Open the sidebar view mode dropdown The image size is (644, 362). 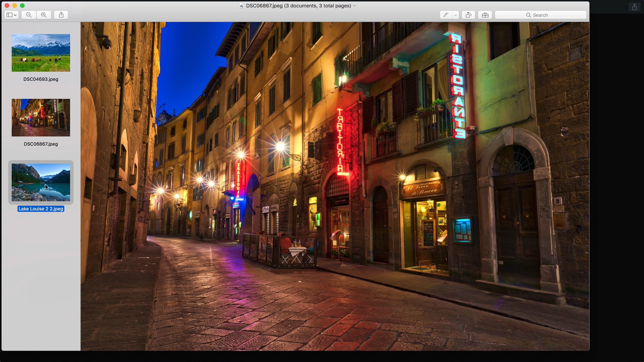[11, 15]
